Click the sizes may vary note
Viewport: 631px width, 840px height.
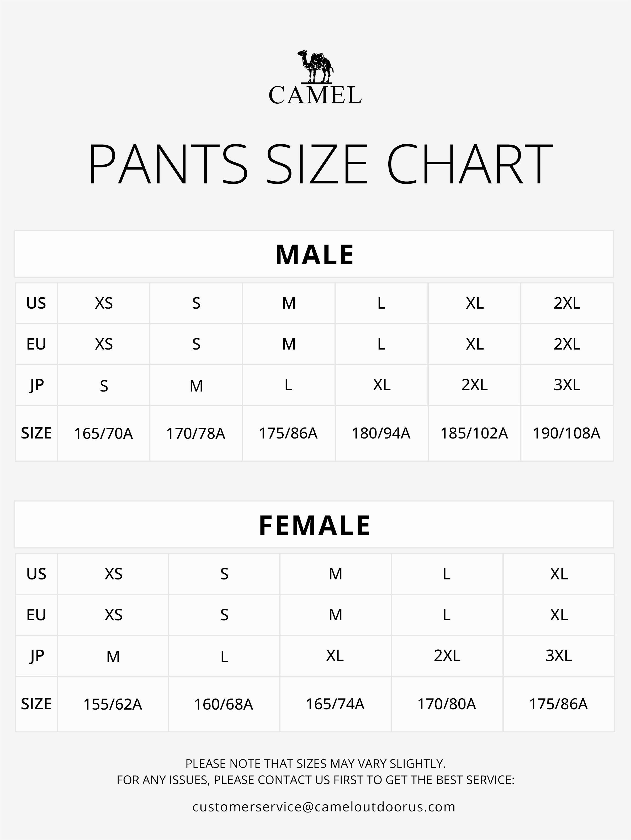coord(315,763)
